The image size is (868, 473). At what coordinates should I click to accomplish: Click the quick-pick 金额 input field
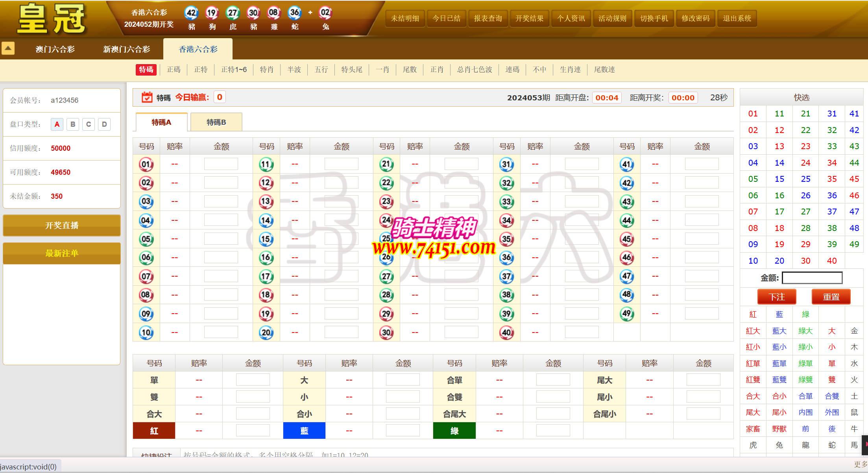tap(812, 278)
